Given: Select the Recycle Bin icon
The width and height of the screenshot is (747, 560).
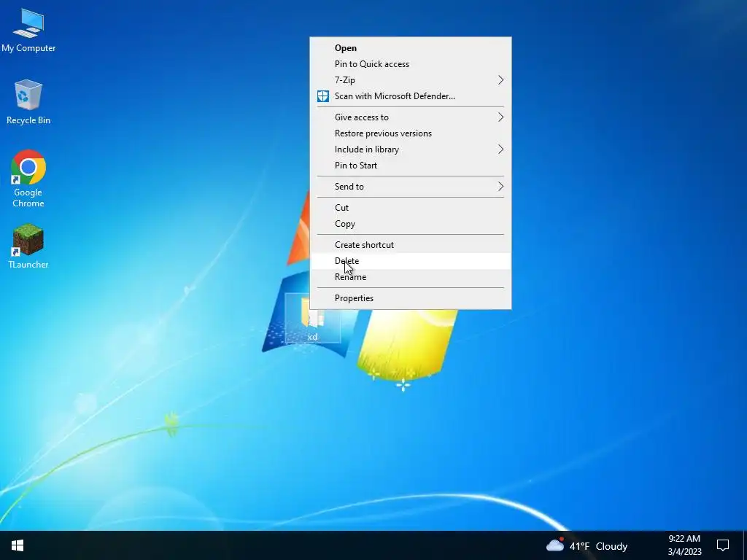Looking at the screenshot, I should [28, 102].
